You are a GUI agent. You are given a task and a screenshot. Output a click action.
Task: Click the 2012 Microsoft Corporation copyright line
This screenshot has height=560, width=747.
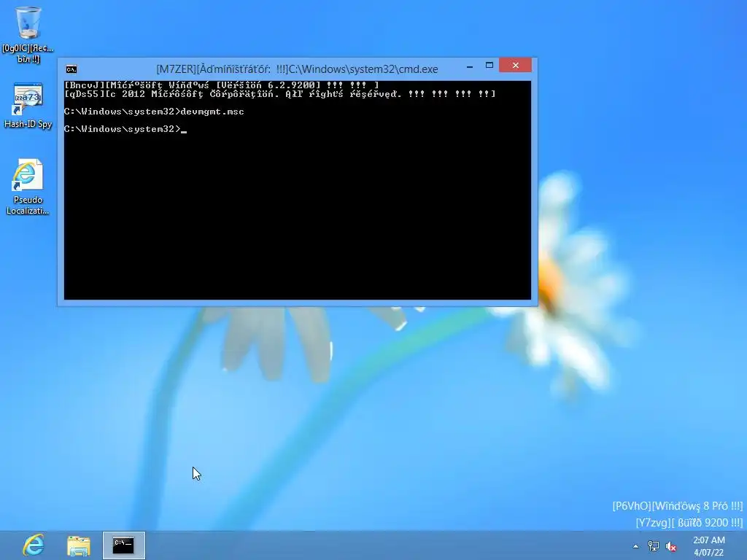point(279,94)
